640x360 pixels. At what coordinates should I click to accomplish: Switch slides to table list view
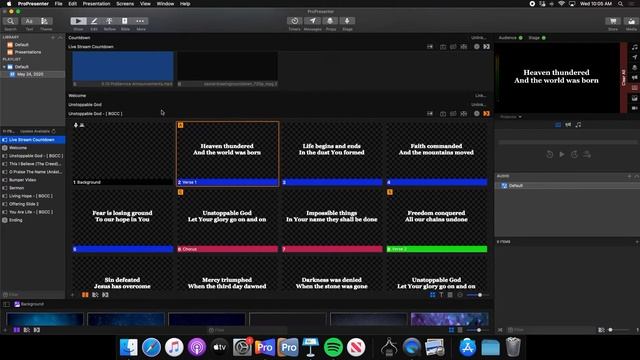(x=450, y=295)
